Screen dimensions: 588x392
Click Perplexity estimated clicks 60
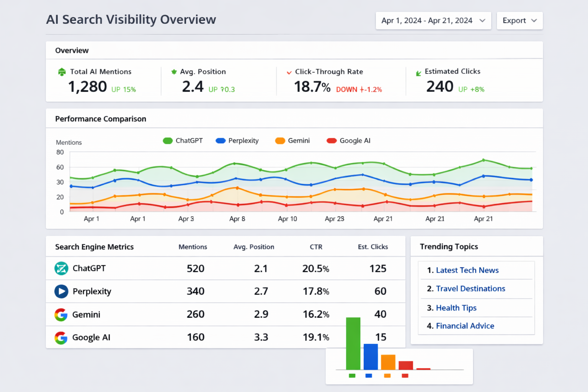(380, 291)
